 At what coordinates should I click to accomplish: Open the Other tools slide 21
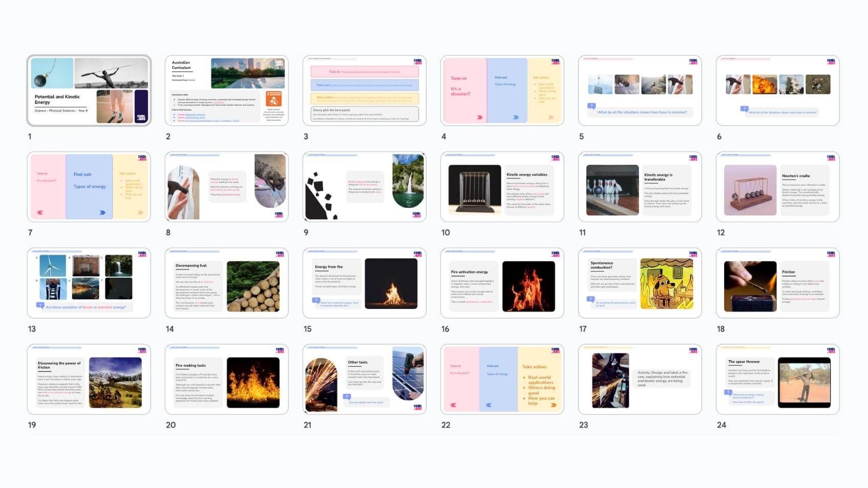(x=364, y=379)
